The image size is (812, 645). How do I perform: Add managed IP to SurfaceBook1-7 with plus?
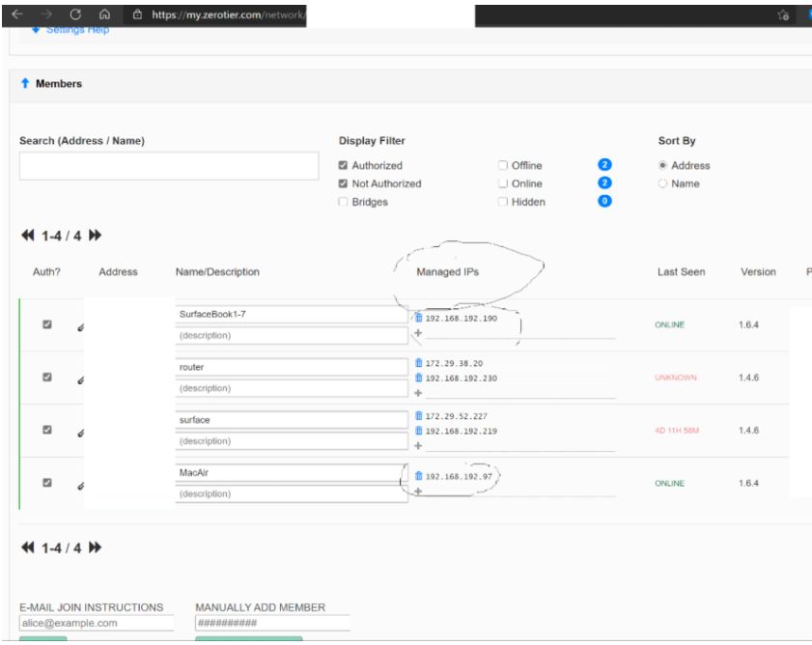coord(418,332)
